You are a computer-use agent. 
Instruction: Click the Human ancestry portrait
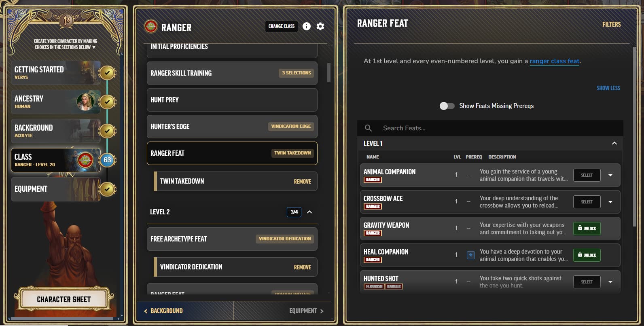coord(85,102)
